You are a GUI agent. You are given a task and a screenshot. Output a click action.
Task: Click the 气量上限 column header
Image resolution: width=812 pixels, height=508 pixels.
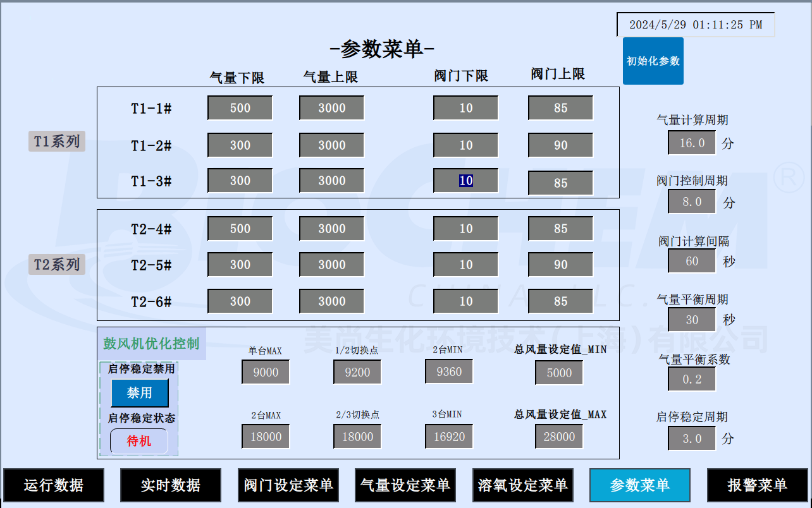point(331,76)
